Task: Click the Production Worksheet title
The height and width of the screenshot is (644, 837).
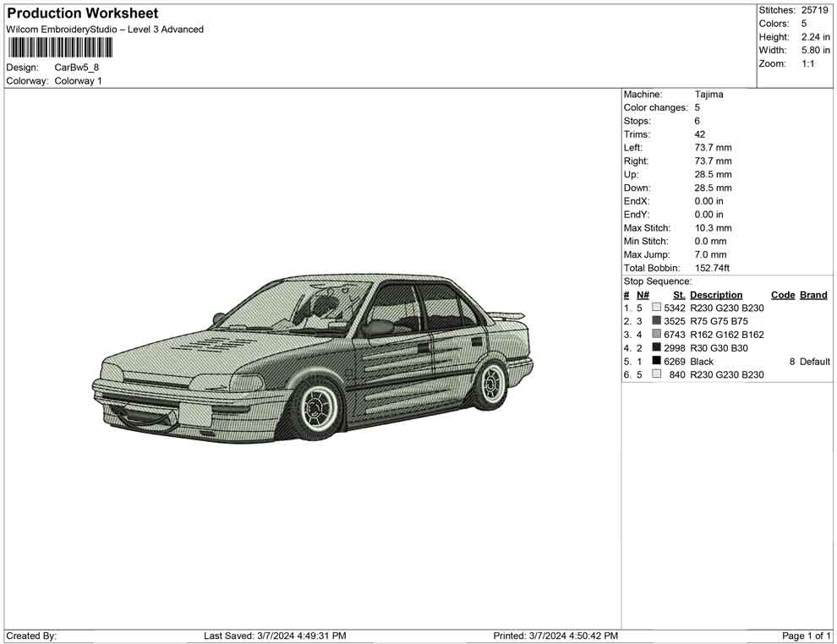Action: [x=82, y=14]
